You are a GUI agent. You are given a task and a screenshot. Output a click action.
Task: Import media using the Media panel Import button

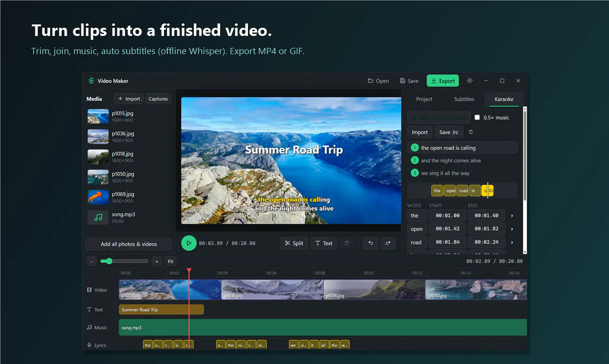click(129, 99)
